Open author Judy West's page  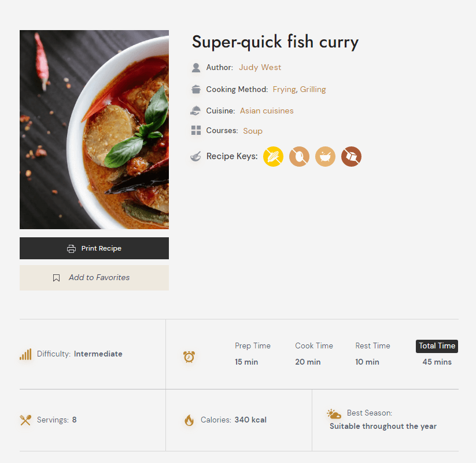pyautogui.click(x=260, y=68)
